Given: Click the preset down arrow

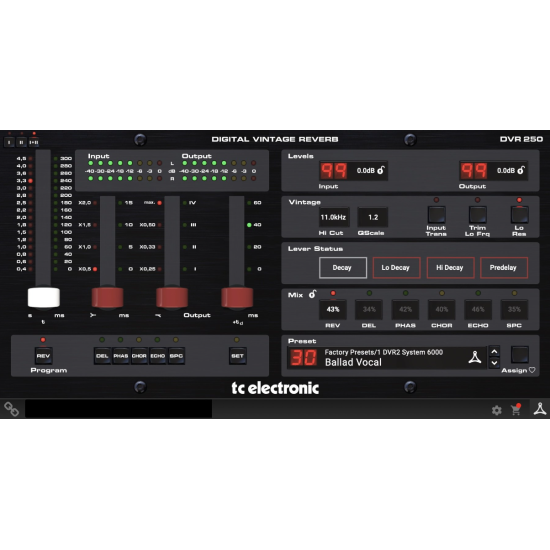Looking at the screenshot, I should pos(494,363).
